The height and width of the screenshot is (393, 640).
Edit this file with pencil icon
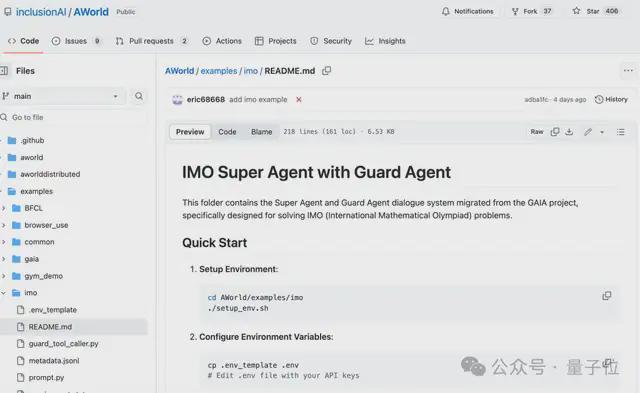[x=588, y=132]
